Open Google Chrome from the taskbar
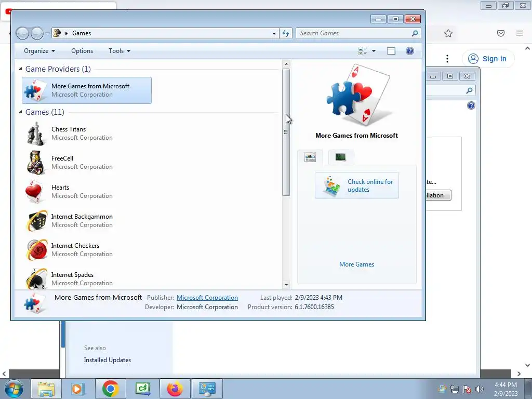 110,389
